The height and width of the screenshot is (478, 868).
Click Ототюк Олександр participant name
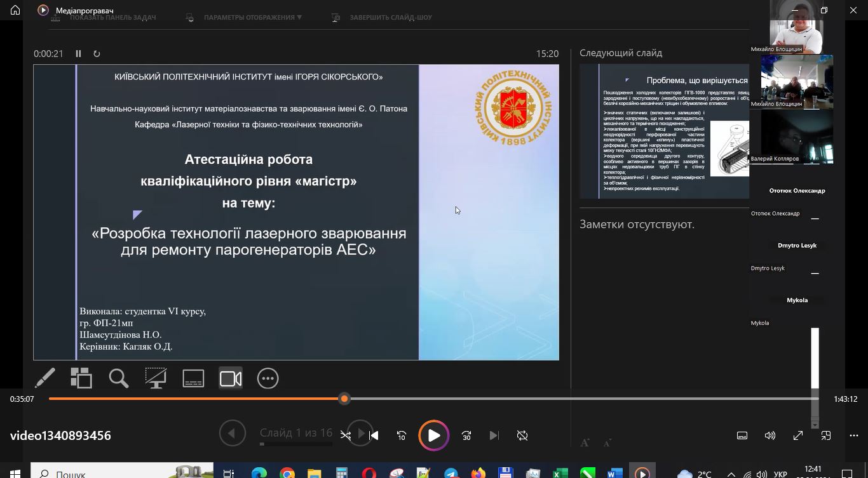797,190
